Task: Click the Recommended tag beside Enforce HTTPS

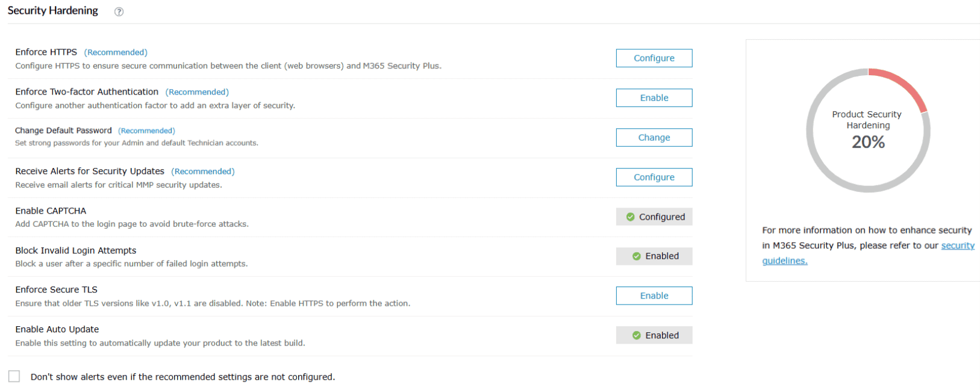Action: point(116,52)
